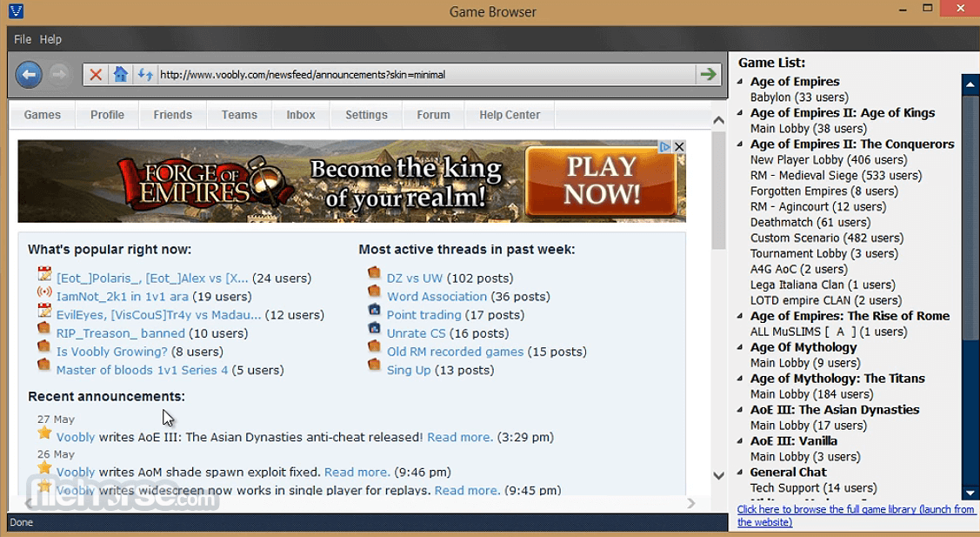
Task: Stop loading with the red X icon
Action: (96, 75)
